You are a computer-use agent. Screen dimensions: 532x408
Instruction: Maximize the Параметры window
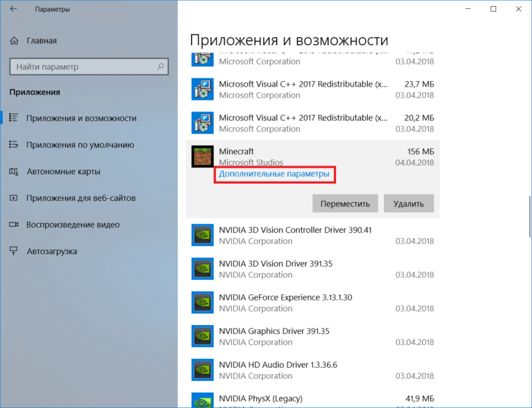coord(493,9)
